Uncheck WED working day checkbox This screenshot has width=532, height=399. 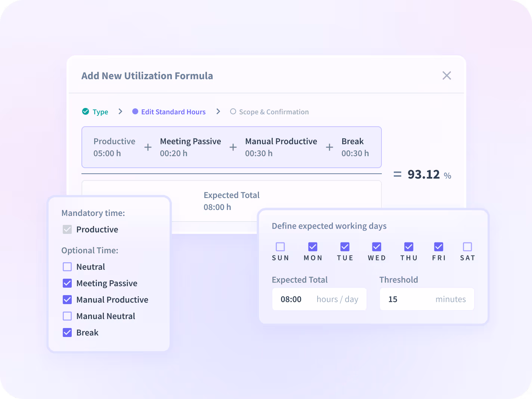[377, 247]
